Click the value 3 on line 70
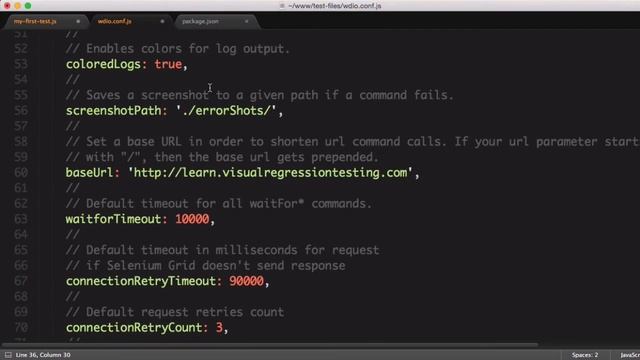The image size is (640, 360). point(219,328)
